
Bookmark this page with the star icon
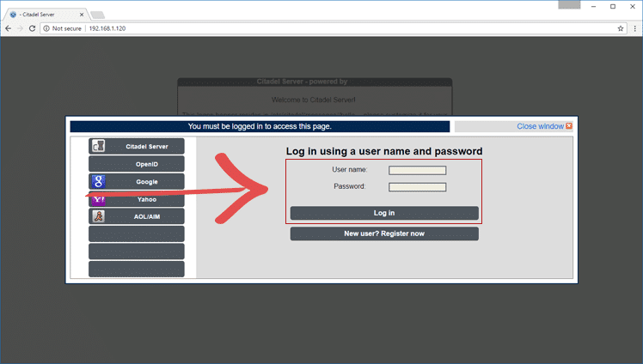620,28
